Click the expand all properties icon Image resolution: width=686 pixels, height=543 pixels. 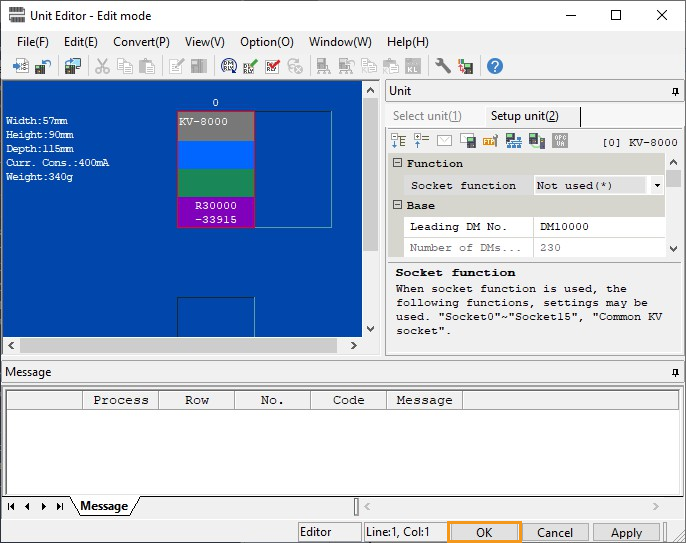pos(398,141)
